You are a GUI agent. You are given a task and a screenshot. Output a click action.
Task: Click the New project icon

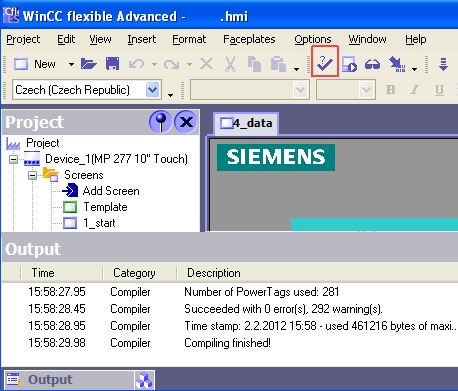[x=21, y=64]
